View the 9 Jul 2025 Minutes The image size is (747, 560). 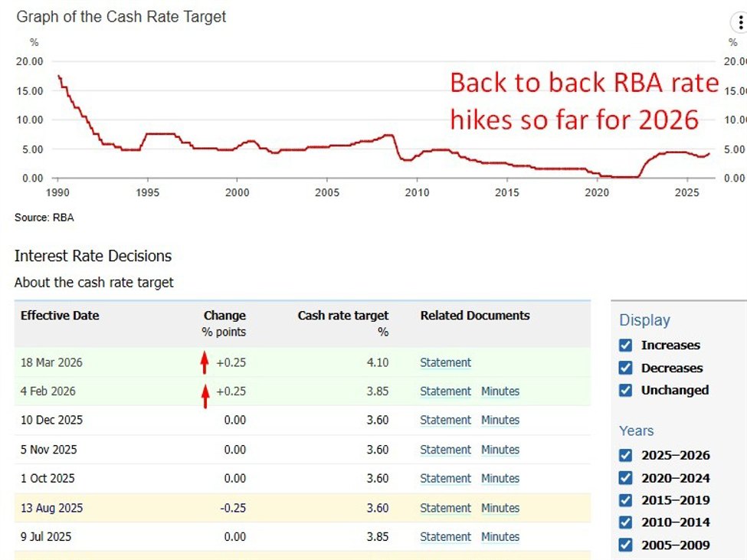500,537
